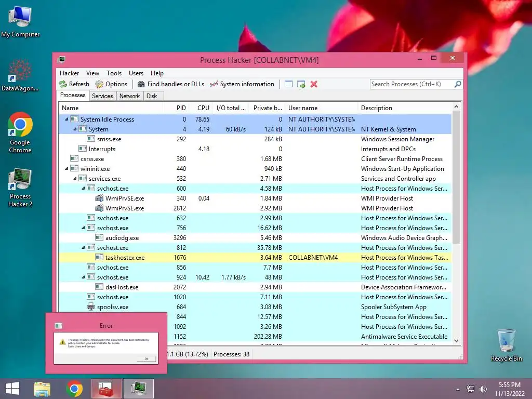Sort by the User name column
This screenshot has width=532, height=399.
coord(321,108)
